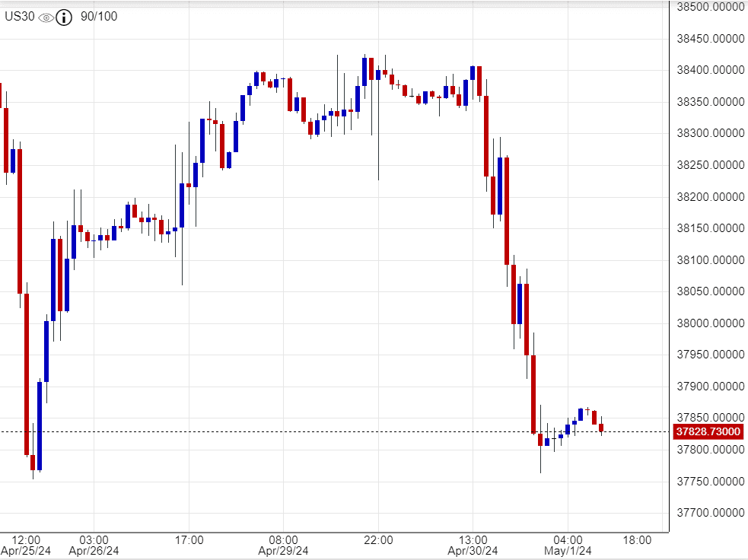Select the 08:00 time axis label
The width and height of the screenshot is (748, 560).
[x=283, y=540]
